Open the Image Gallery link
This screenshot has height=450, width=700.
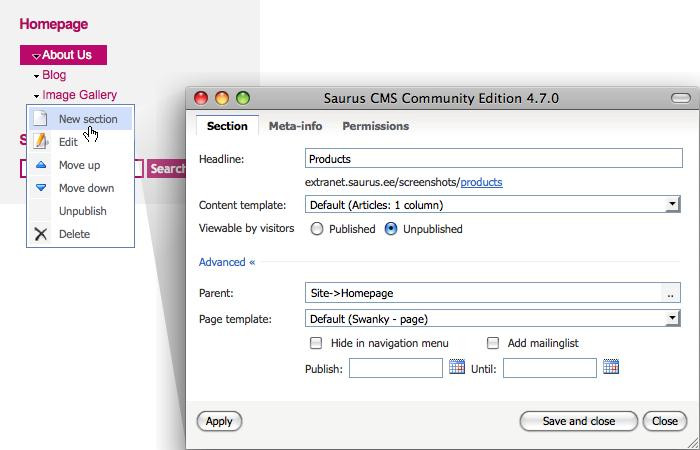pyautogui.click(x=79, y=95)
